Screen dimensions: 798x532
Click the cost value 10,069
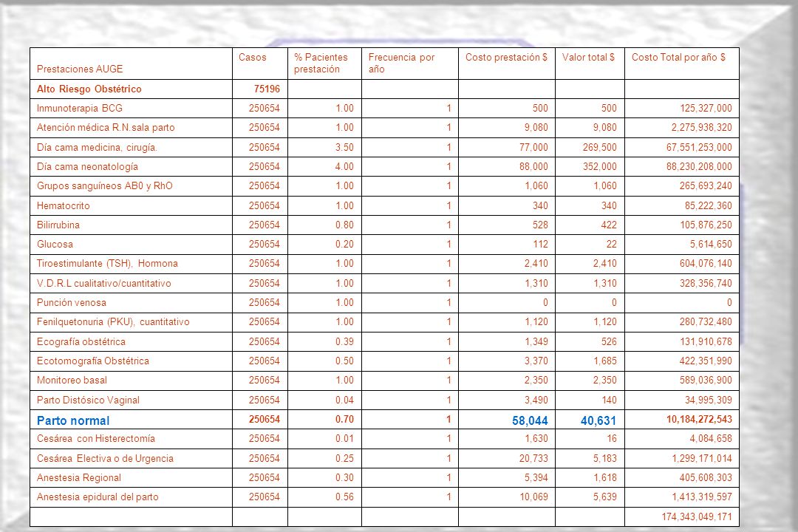click(x=533, y=497)
